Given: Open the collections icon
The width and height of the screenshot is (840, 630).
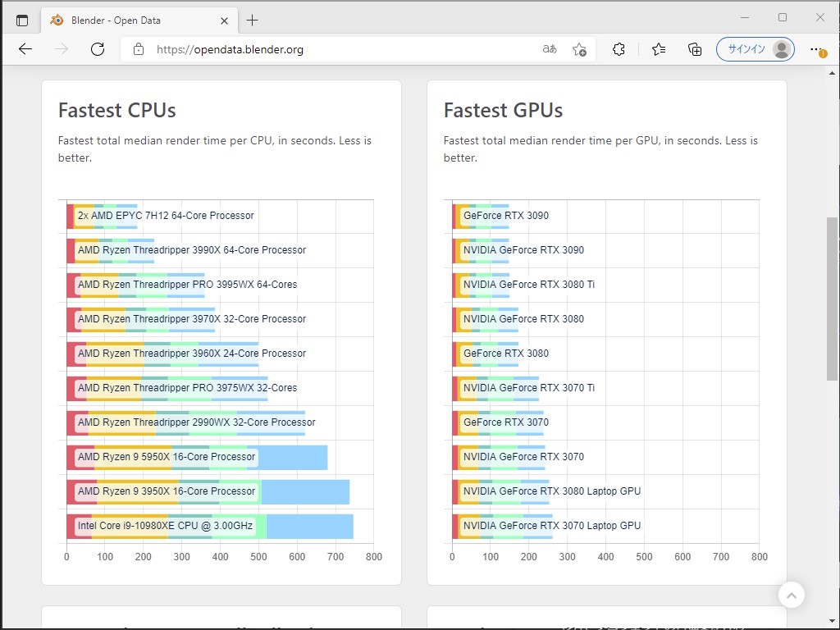Looking at the screenshot, I should [x=695, y=49].
